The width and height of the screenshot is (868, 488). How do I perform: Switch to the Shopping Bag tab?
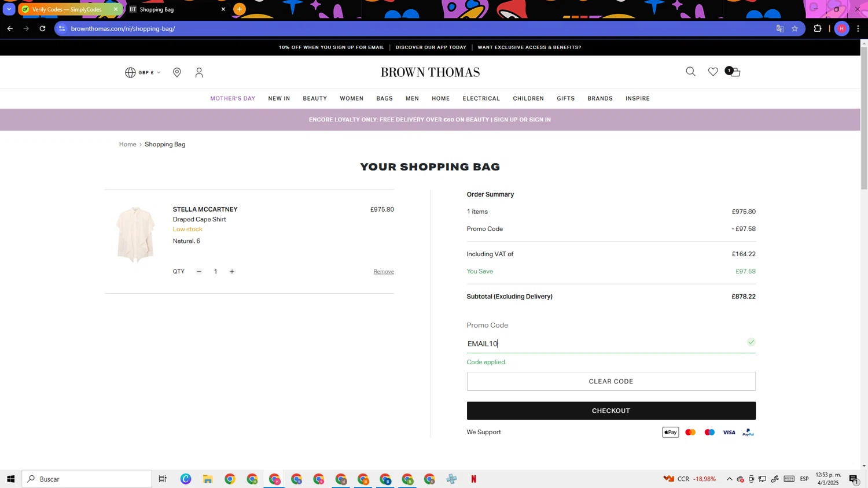point(174,9)
